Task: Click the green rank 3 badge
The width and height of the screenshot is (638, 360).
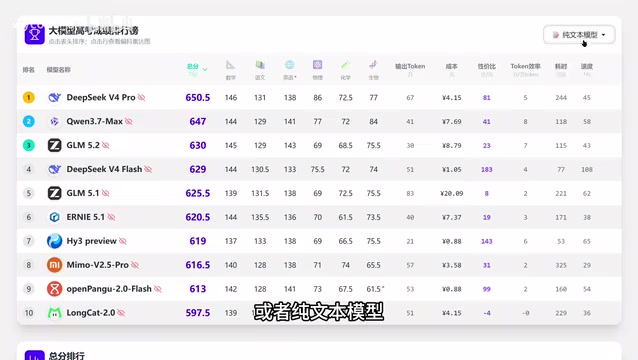Action: click(x=28, y=145)
